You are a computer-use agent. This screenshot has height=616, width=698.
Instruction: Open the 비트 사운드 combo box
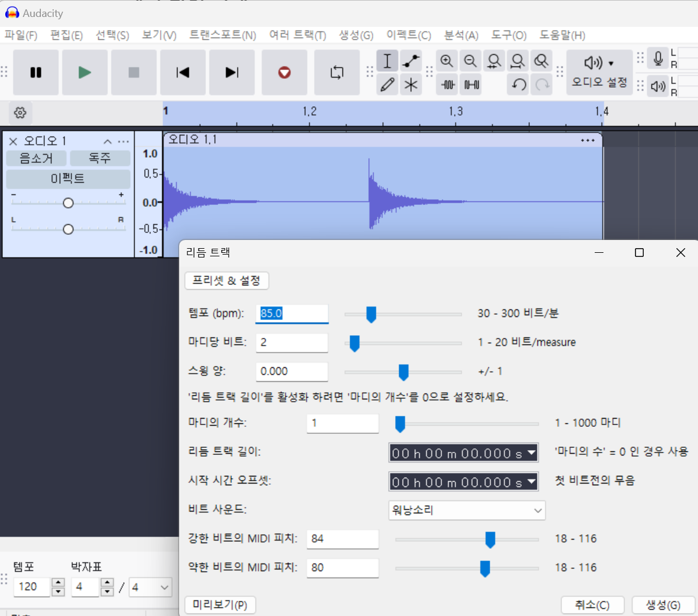(467, 510)
